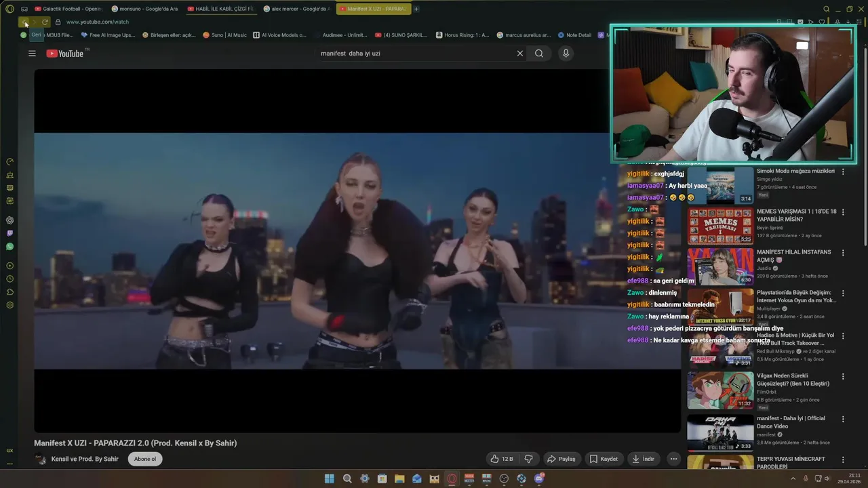The height and width of the screenshot is (488, 868).
Task: Open options for MEMES YARIŞMASI video
Action: point(843,212)
